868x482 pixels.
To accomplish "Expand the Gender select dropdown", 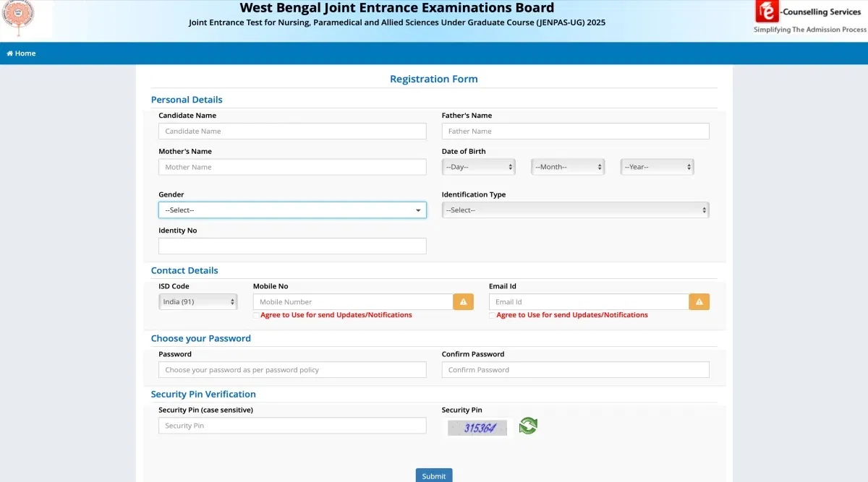I will pos(292,210).
